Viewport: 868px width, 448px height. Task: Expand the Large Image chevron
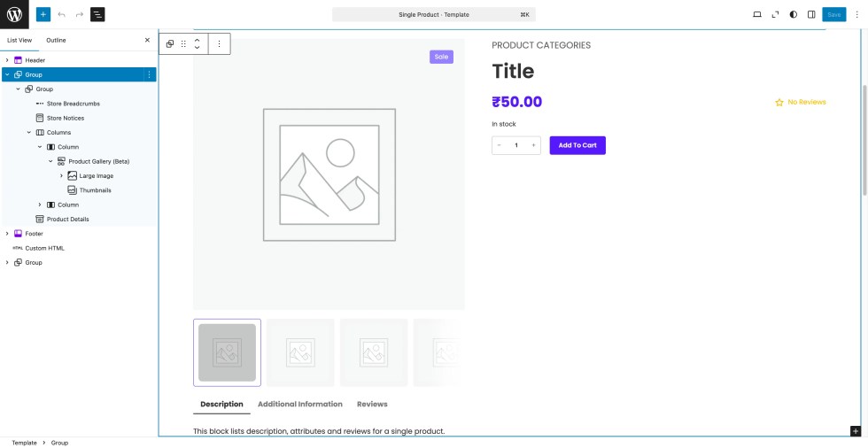point(61,176)
